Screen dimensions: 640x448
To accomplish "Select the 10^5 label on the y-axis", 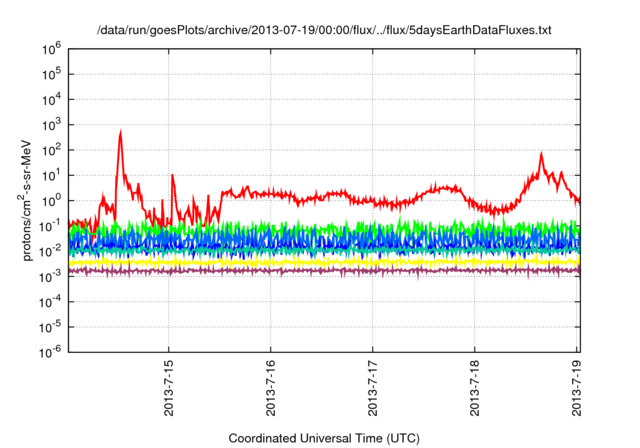I will [51, 74].
